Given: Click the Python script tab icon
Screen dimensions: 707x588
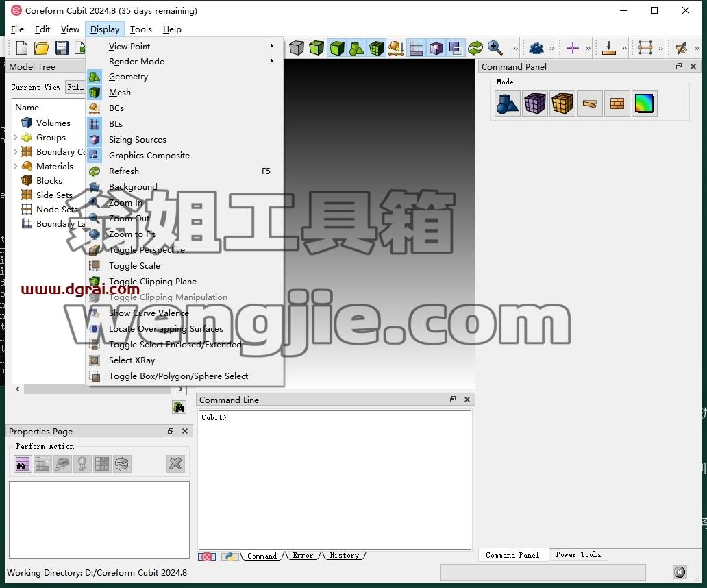Looking at the screenshot, I should coord(230,556).
